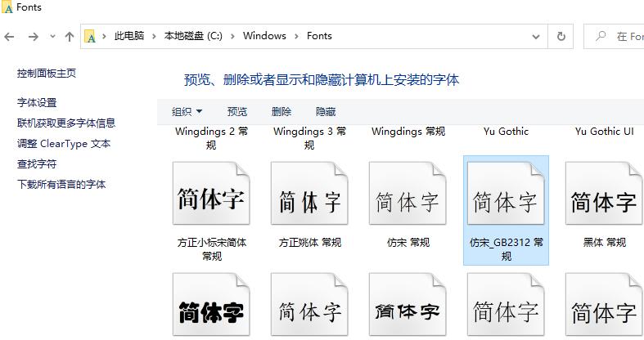644x340 pixels.
Task: Open 控制面板主页 link
Action: (x=47, y=74)
